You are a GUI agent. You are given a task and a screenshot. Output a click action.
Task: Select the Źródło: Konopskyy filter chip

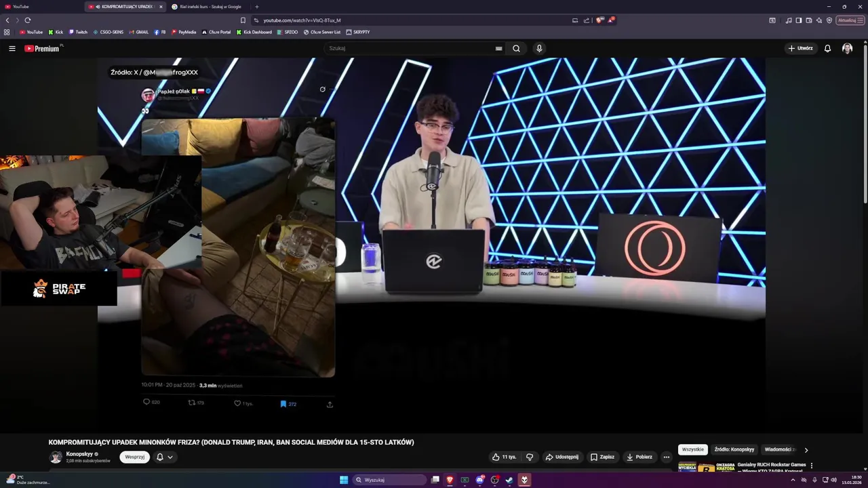point(734,449)
